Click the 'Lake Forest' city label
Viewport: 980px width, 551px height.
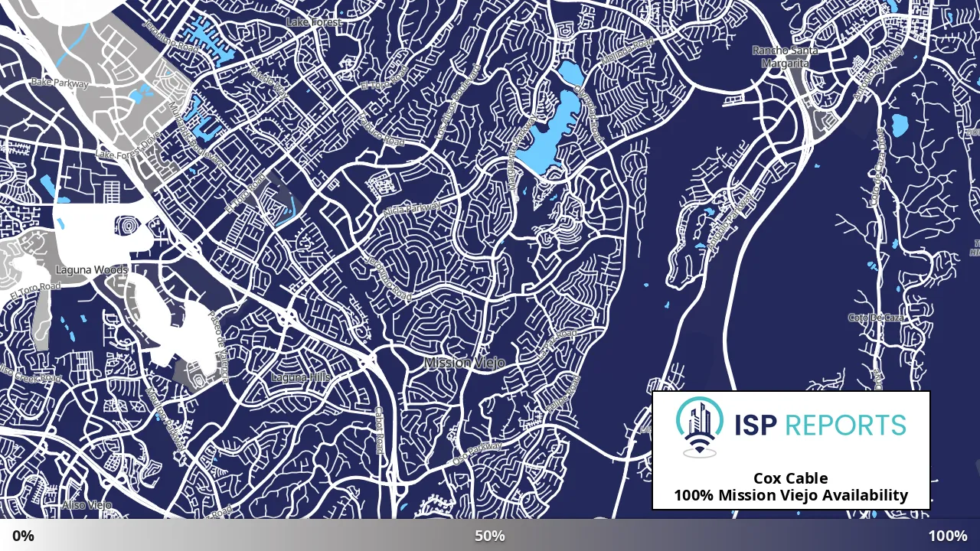(314, 22)
